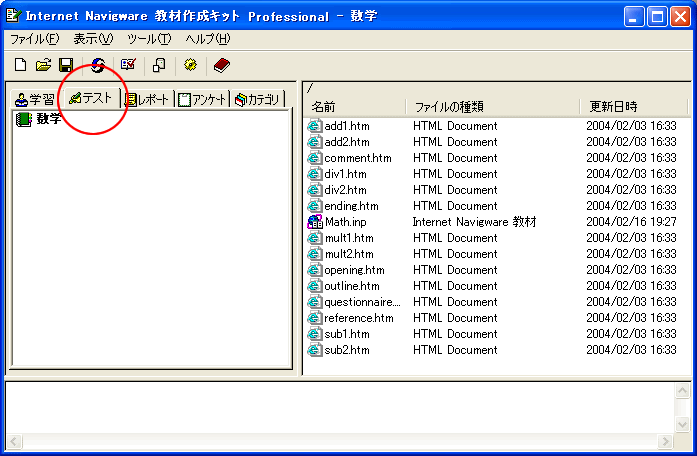697x456 pixels.
Task: Click the Save floppy disk icon
Action: point(66,65)
